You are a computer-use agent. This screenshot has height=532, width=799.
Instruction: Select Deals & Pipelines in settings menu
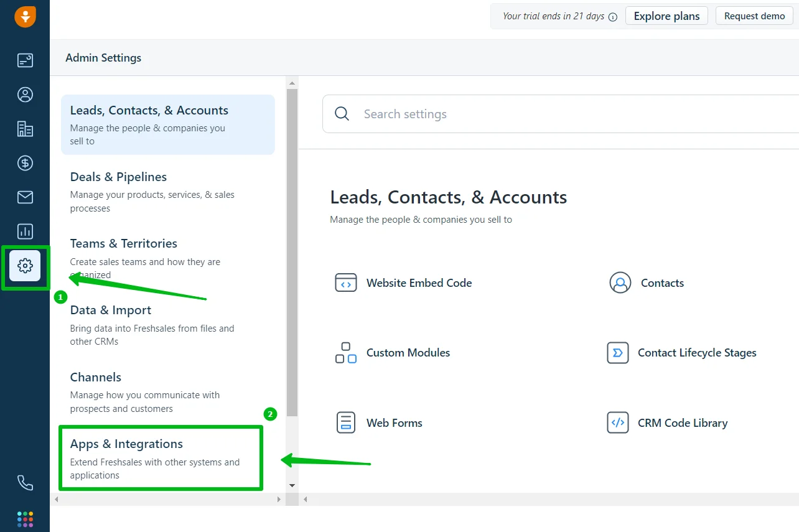click(x=118, y=177)
